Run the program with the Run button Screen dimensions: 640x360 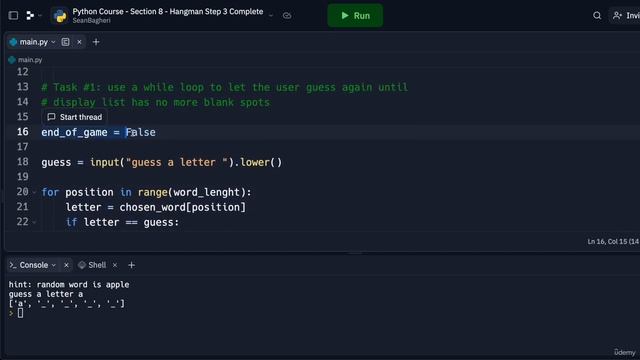point(355,16)
